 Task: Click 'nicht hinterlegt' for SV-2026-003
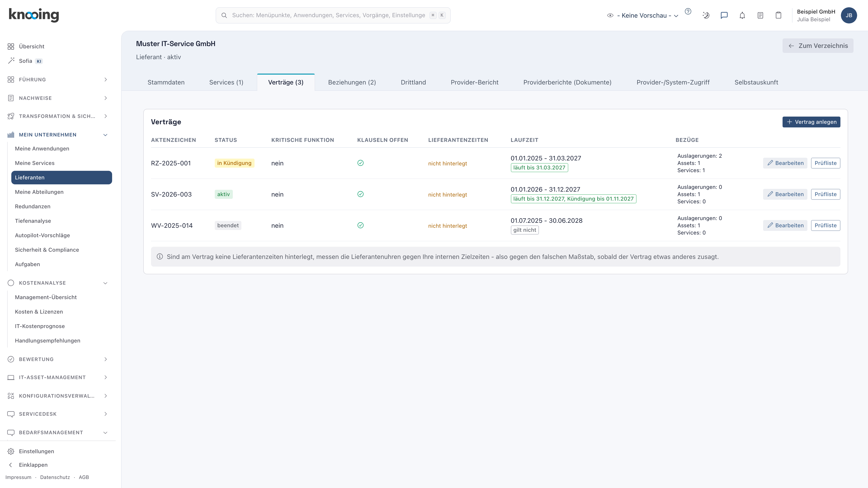448,195
